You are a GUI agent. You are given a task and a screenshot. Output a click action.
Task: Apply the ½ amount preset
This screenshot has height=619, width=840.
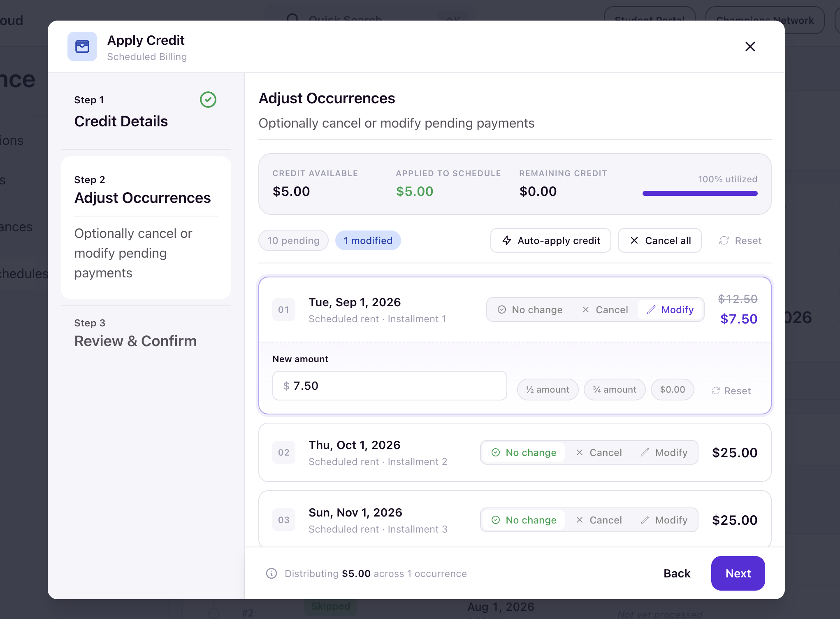pyautogui.click(x=548, y=389)
